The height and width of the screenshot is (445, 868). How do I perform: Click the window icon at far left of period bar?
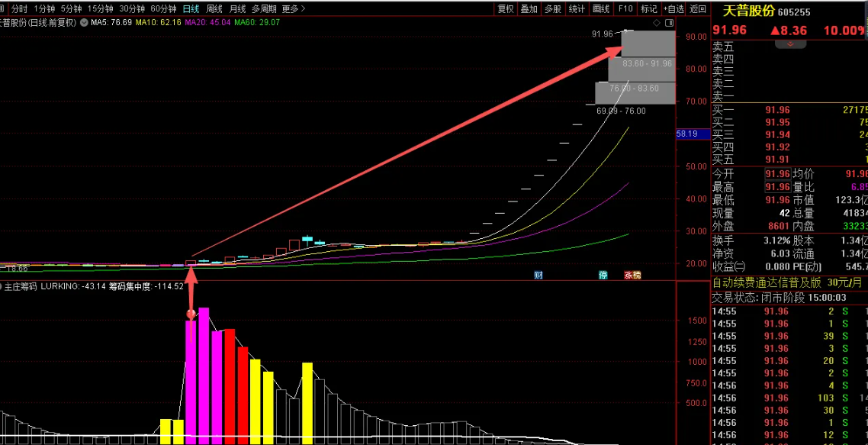click(x=2, y=9)
